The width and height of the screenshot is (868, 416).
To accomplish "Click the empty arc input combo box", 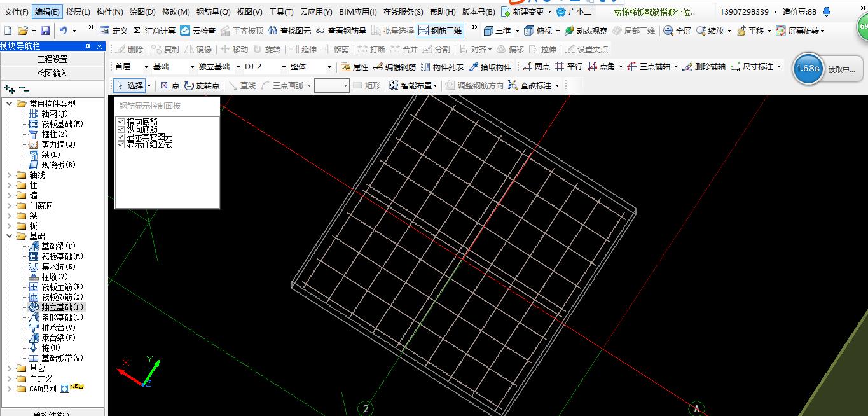I will (332, 85).
